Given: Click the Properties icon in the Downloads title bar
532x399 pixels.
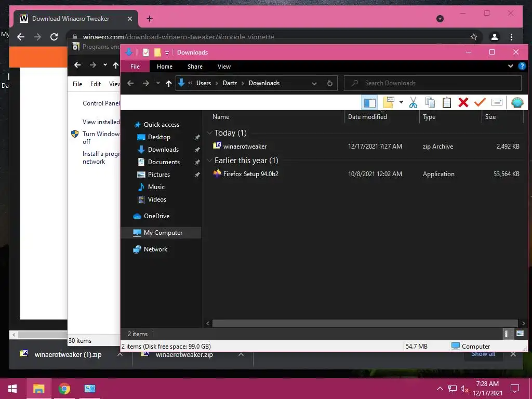Looking at the screenshot, I should 146,52.
